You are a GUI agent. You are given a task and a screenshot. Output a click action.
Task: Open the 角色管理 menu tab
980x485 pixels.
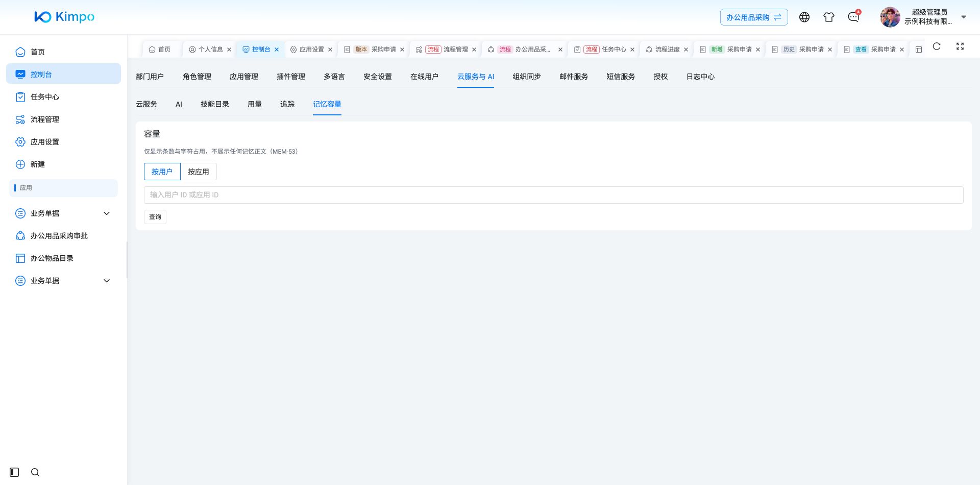click(197, 77)
